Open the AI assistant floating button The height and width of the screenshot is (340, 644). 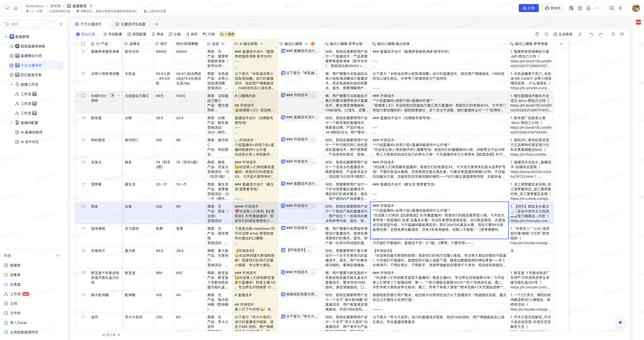click(620, 322)
